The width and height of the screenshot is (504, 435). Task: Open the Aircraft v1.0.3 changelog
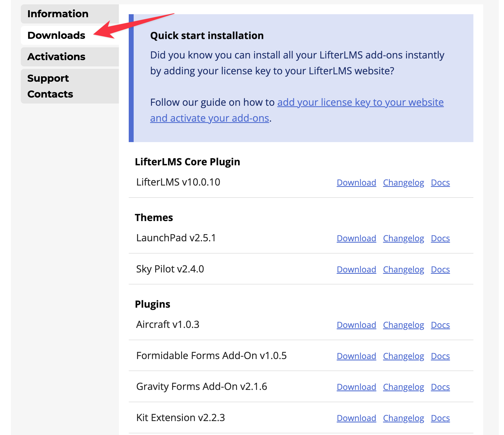click(x=403, y=325)
